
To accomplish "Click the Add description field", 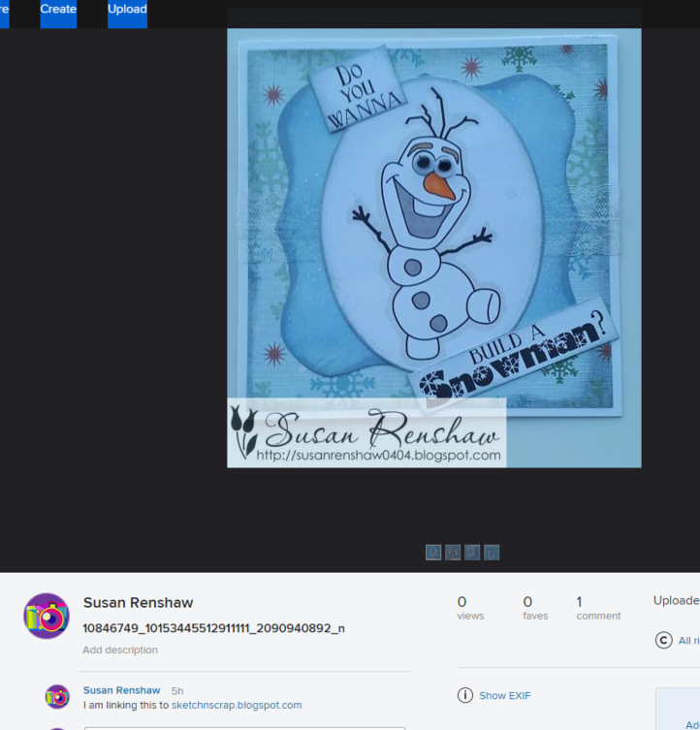I will (x=120, y=650).
